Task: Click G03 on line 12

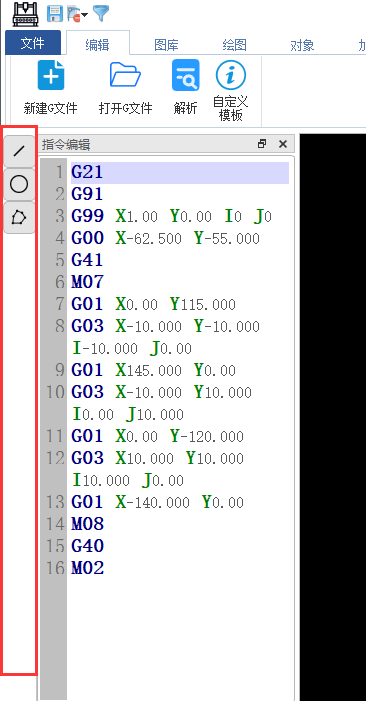Action: [87, 458]
